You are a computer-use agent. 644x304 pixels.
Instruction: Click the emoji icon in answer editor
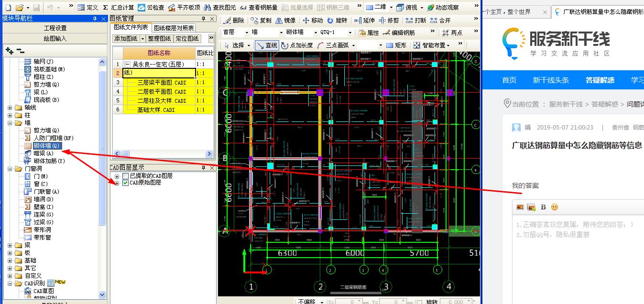[555, 207]
